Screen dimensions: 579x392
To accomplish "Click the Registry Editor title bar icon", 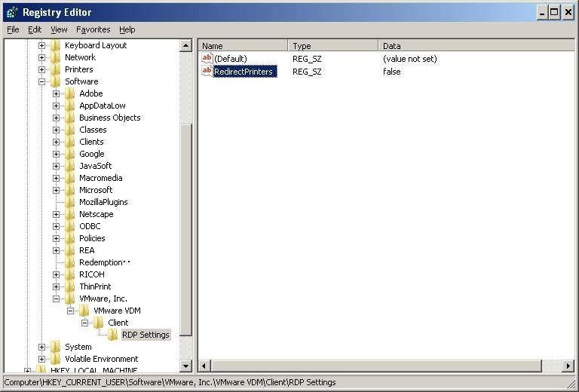I will [12, 12].
